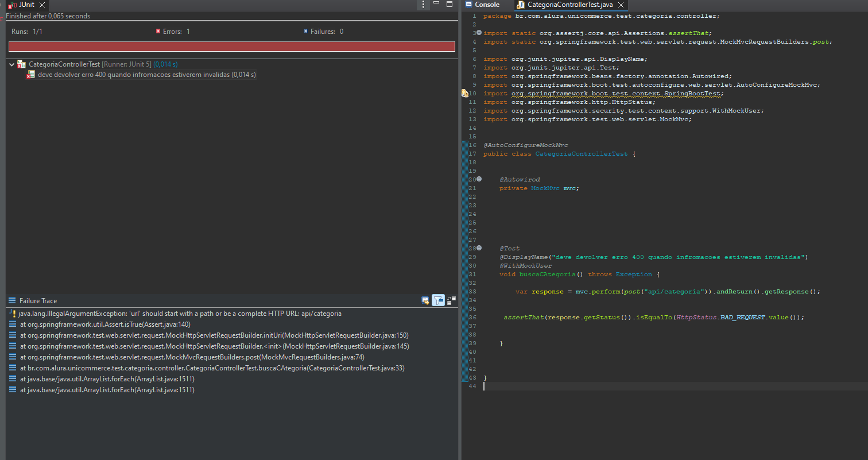Toggle the filter stack trace button

[x=438, y=300]
